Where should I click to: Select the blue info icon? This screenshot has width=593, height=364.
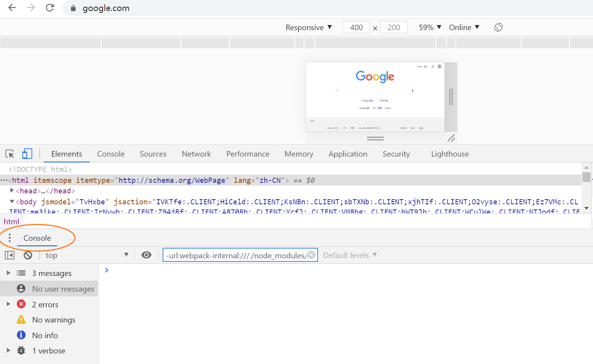point(21,335)
